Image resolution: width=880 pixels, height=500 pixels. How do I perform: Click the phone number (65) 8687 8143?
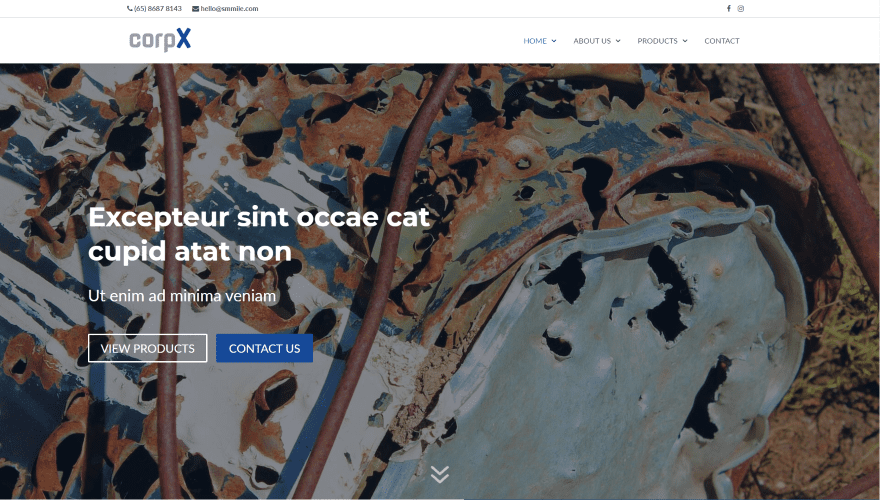[158, 8]
